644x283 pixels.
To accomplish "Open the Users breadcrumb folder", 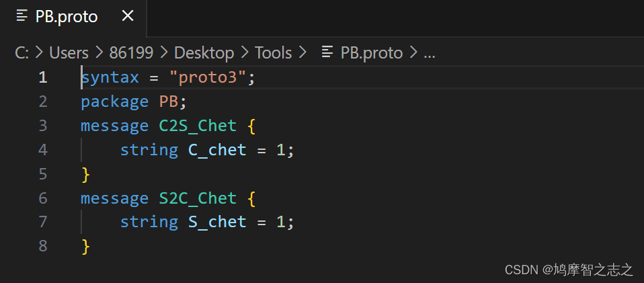I will pyautogui.click(x=69, y=52).
